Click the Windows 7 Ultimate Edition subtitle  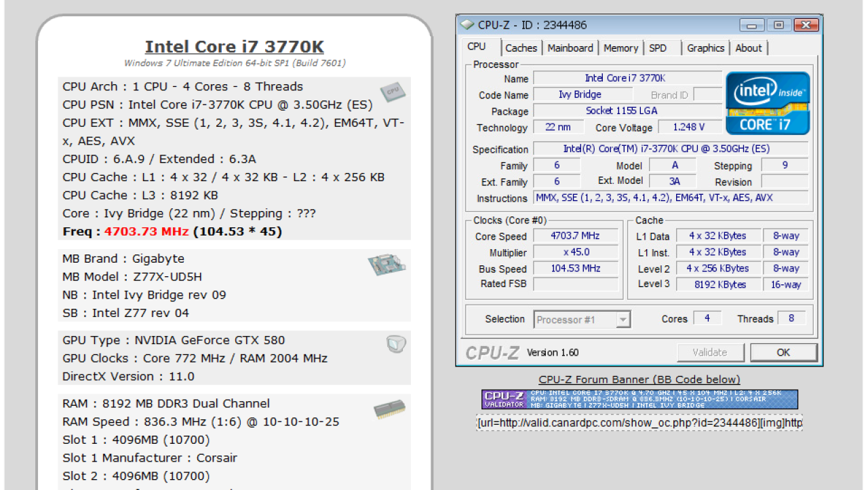click(x=235, y=63)
